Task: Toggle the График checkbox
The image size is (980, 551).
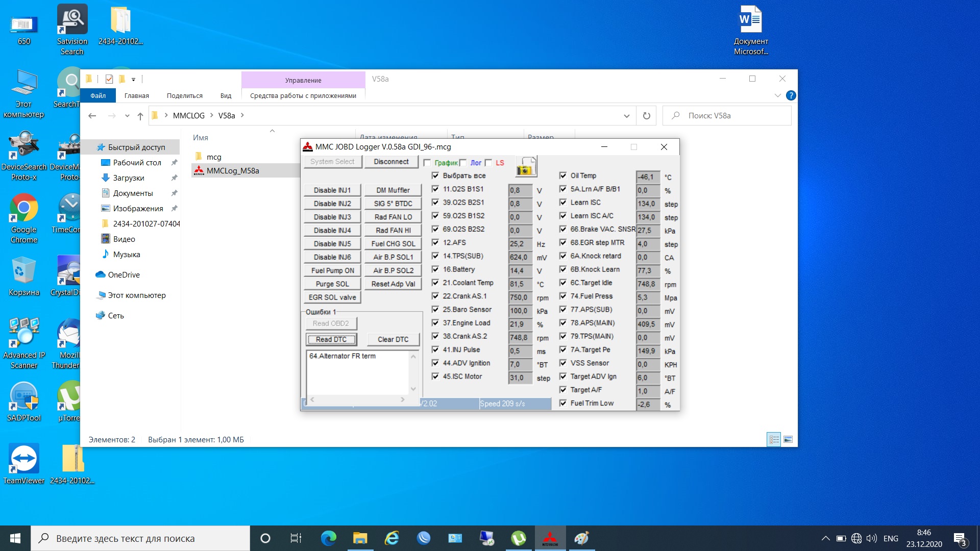Action: [x=427, y=163]
